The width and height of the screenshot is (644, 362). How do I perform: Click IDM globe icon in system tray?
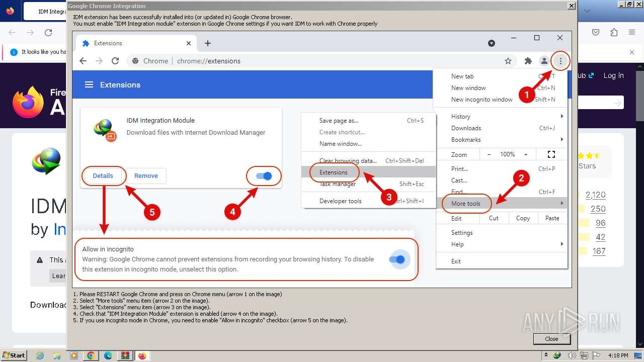click(557, 355)
